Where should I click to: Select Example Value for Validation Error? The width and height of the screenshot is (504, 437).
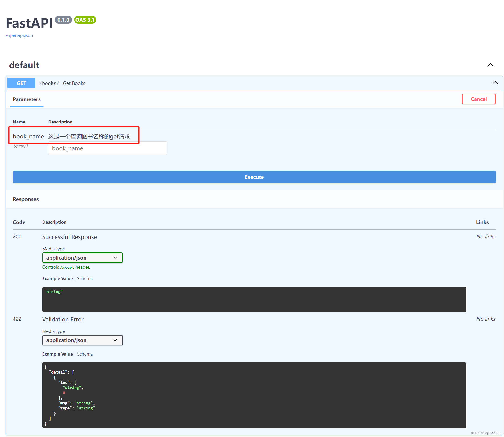click(x=57, y=354)
